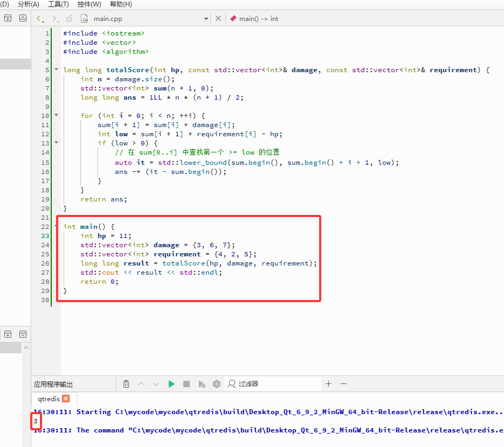Image resolution: width=504 pixels, height=447 pixels.
Task: Go to previous output item arrow
Action: coord(141,384)
